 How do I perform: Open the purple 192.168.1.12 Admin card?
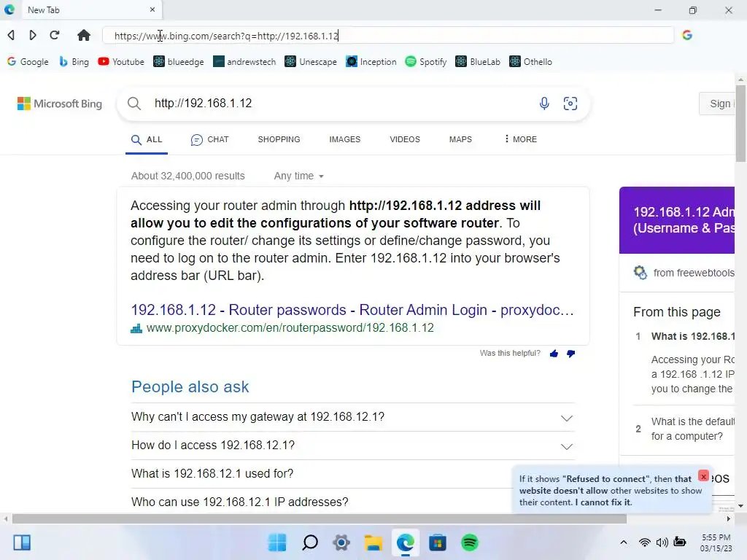point(677,220)
